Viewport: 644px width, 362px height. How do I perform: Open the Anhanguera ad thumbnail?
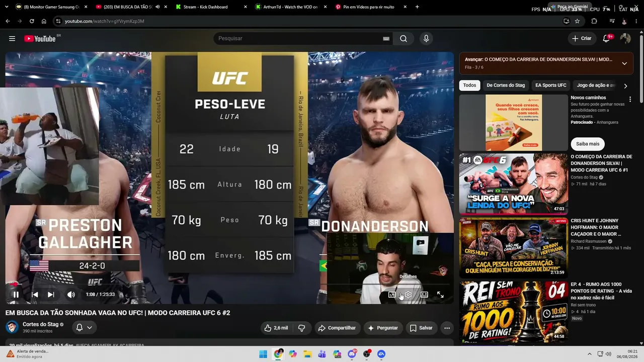click(x=514, y=123)
